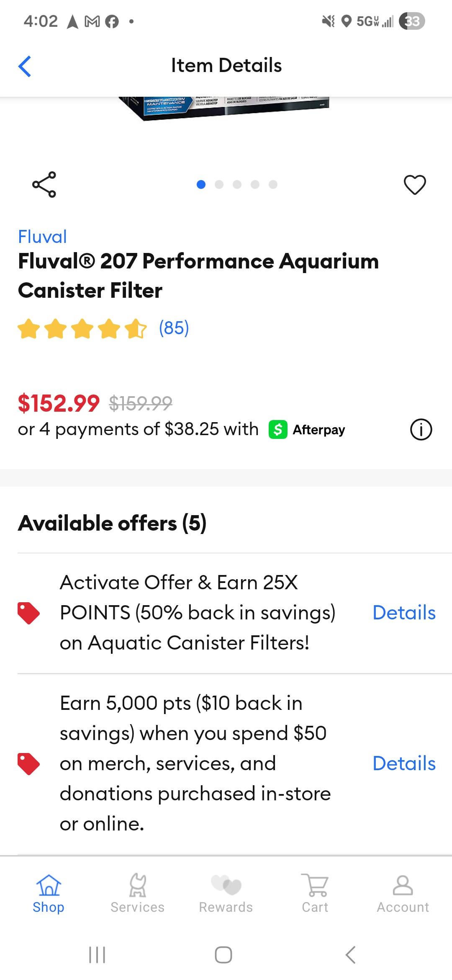Open Details for 5,000 pts offer
This screenshot has height=980, width=452.
(x=404, y=763)
